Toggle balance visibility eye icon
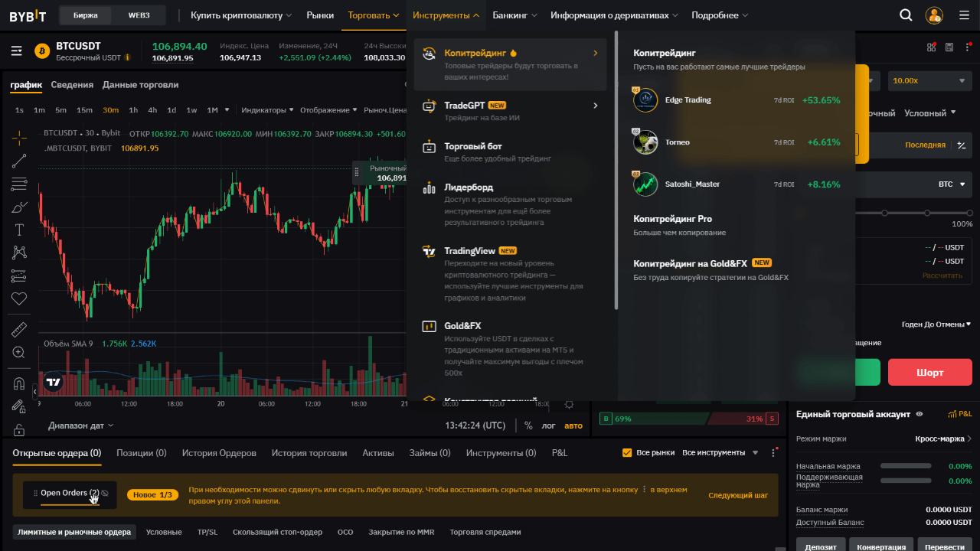 pyautogui.click(x=920, y=414)
